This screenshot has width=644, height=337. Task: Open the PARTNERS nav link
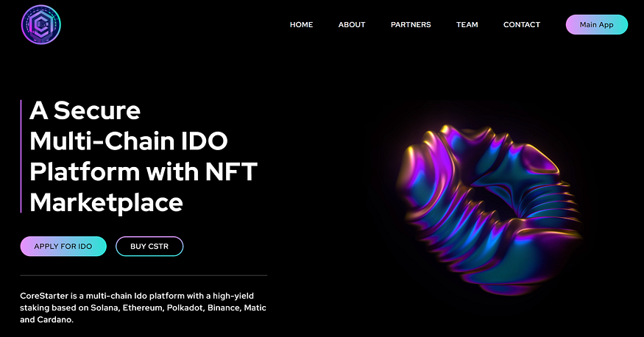click(x=411, y=24)
